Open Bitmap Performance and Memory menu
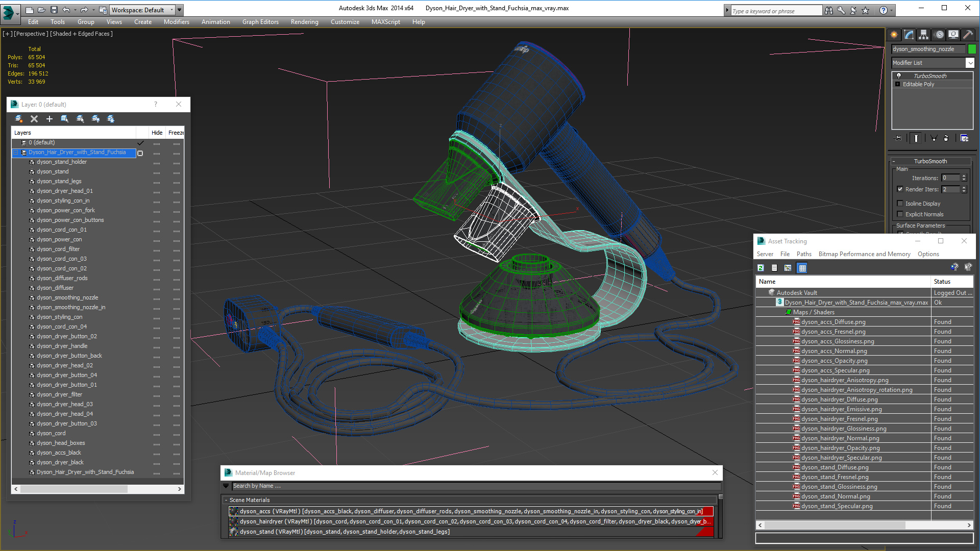Viewport: 980px width, 551px height. tap(864, 254)
